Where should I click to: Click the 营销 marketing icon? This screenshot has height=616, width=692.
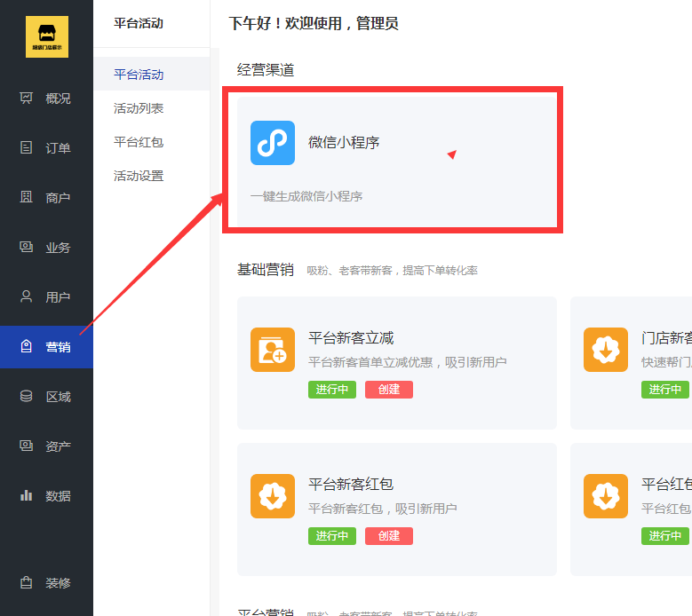pyautogui.click(x=26, y=346)
